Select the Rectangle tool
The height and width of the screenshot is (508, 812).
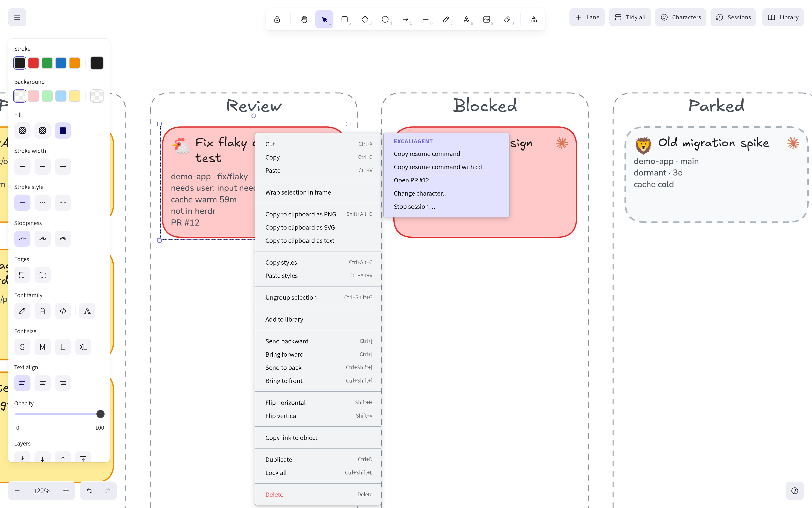click(x=345, y=19)
